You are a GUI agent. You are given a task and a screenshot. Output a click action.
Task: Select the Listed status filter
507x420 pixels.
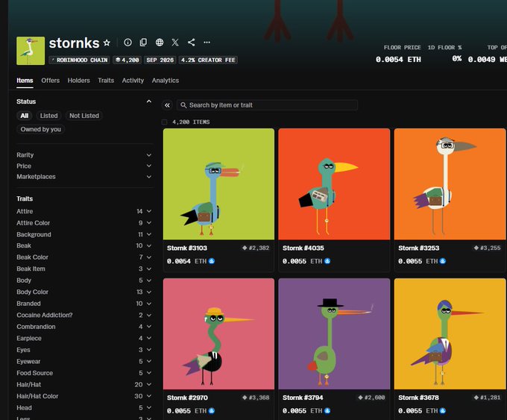[x=48, y=116]
